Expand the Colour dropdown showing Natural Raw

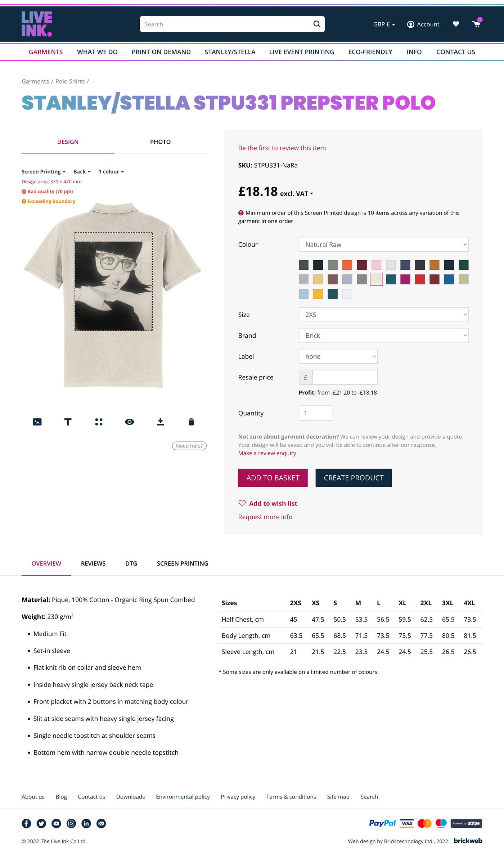click(383, 244)
